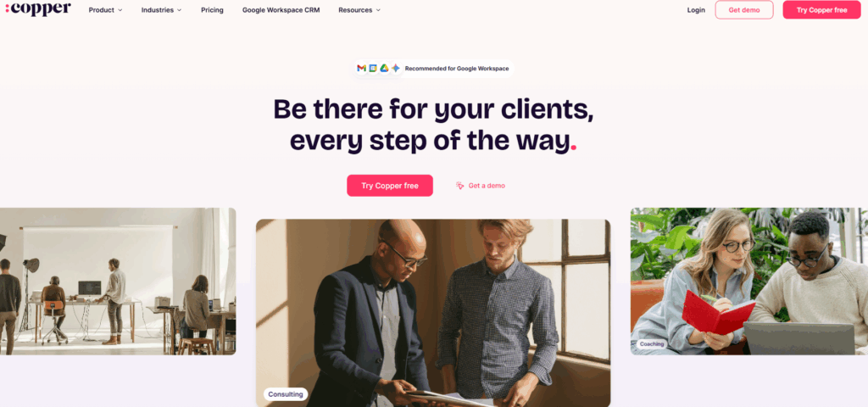Select the Consulting tag on center image
Screen dimensions: 868x407
tap(286, 394)
